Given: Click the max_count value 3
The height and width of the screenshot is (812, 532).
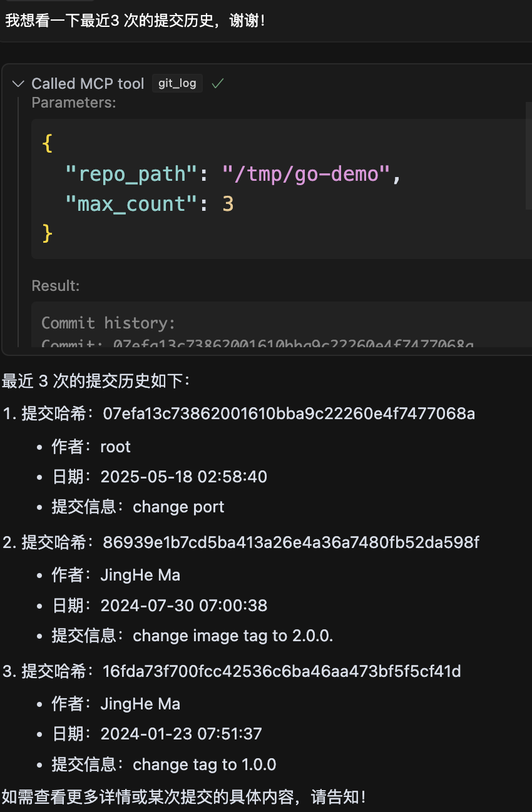Looking at the screenshot, I should point(228,203).
